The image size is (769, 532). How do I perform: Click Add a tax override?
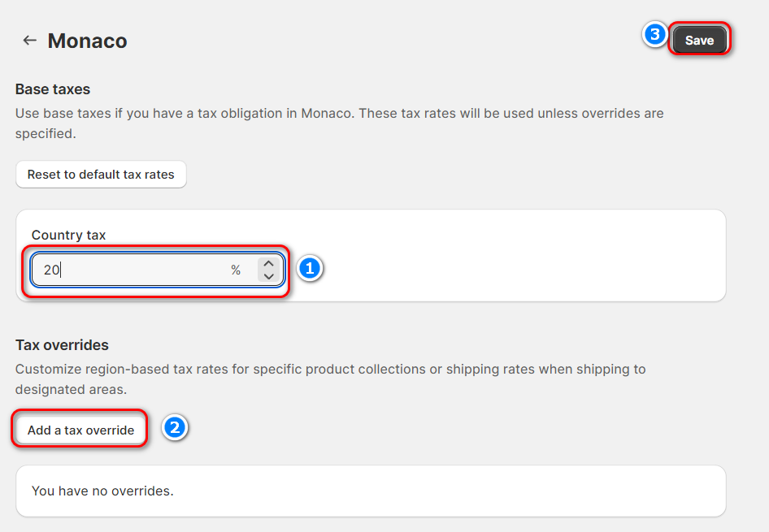click(80, 430)
